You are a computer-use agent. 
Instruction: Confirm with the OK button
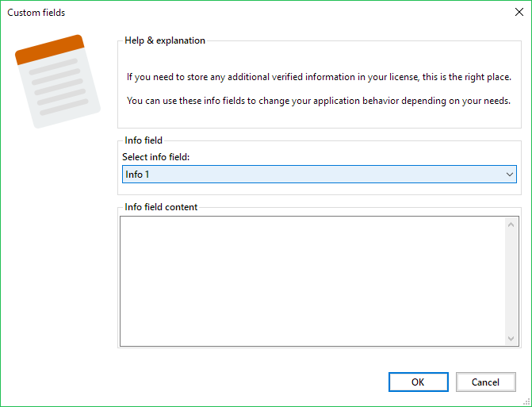[419, 382]
